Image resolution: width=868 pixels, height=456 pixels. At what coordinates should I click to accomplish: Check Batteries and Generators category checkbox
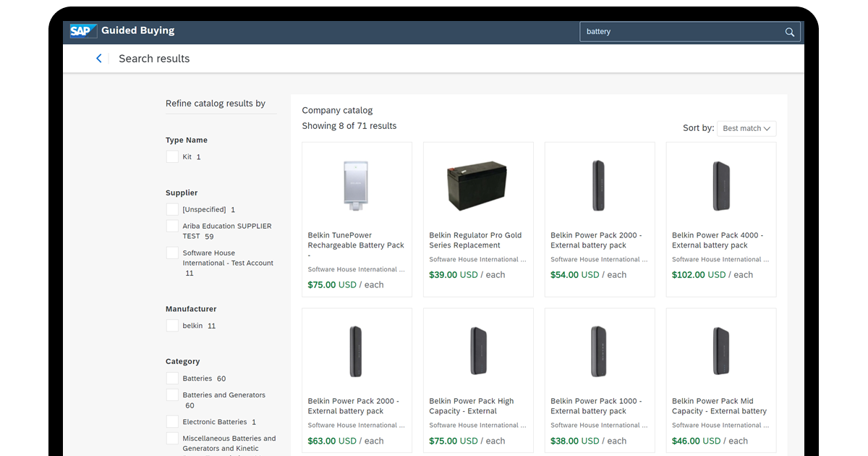tap(172, 394)
